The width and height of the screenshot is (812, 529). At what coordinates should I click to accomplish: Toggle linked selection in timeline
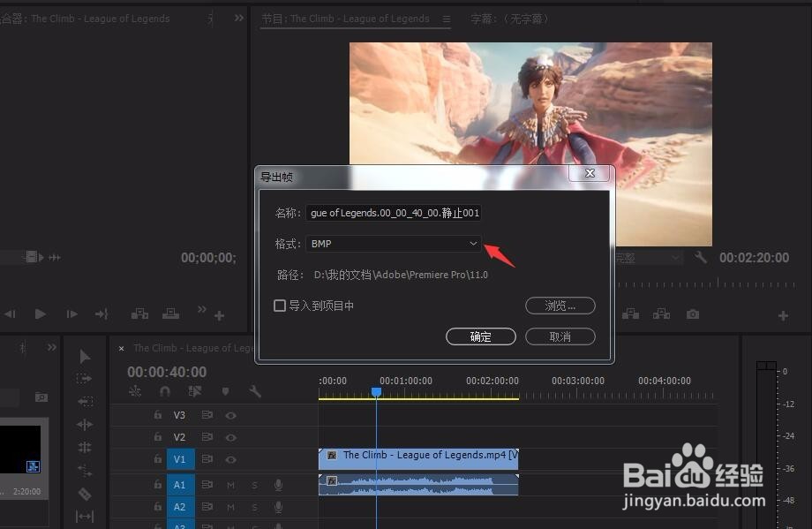coord(195,392)
